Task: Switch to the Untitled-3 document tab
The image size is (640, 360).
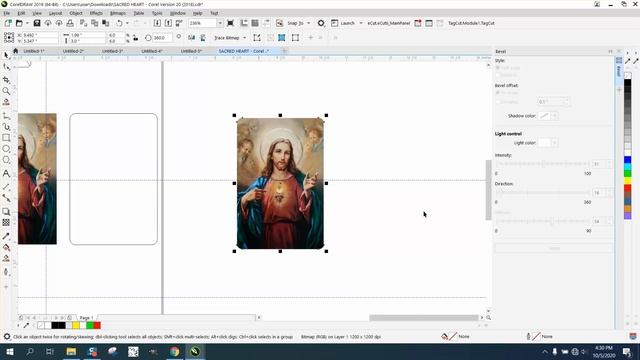Action: click(112, 51)
